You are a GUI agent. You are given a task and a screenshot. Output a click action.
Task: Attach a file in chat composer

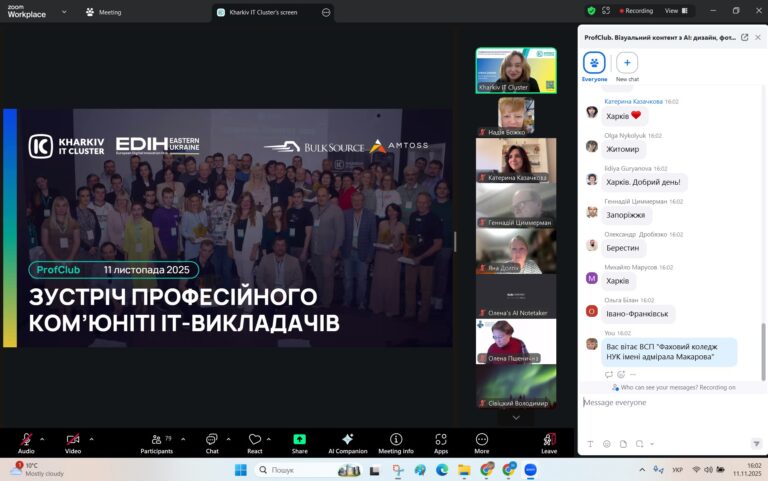pyautogui.click(x=623, y=444)
